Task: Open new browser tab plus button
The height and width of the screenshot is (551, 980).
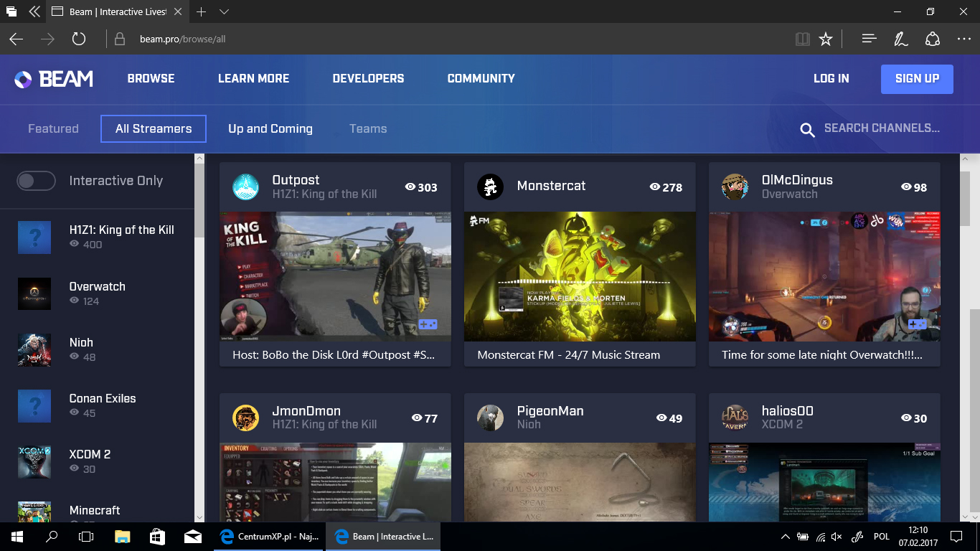Action: (x=201, y=12)
